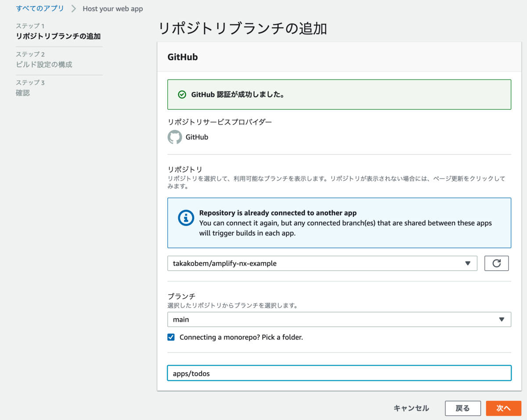This screenshot has width=527, height=420.
Task: Click the リポジトリブランチの追加 page heading
Action: [x=242, y=29]
